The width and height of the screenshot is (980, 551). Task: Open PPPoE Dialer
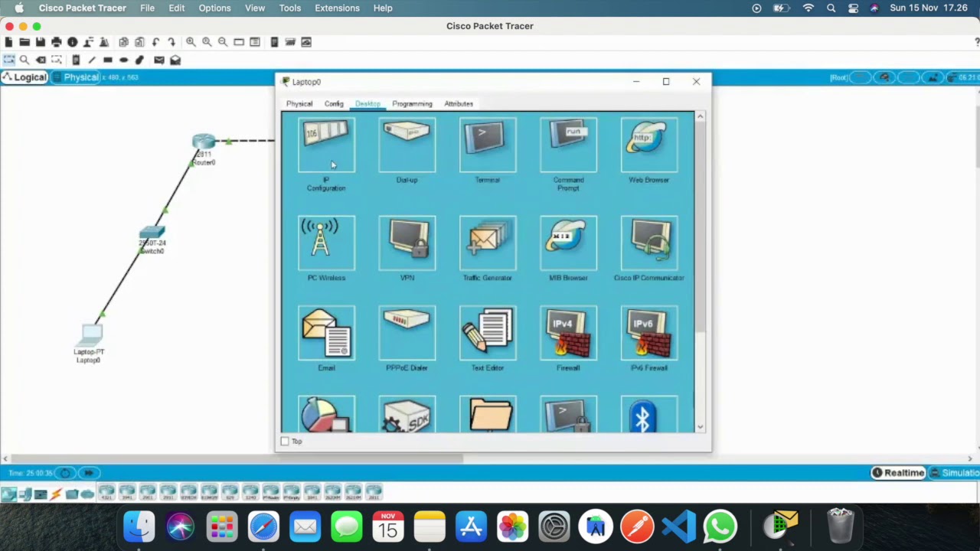click(x=407, y=333)
